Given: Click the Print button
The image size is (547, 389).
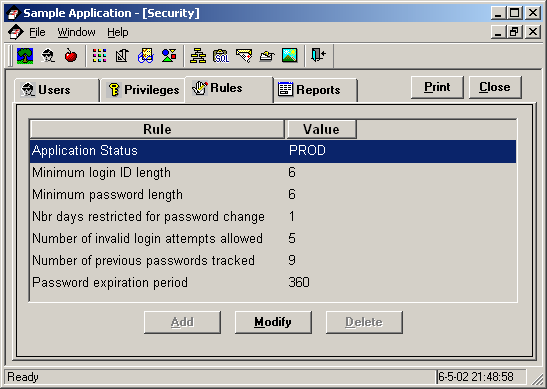Looking at the screenshot, I should (x=437, y=87).
